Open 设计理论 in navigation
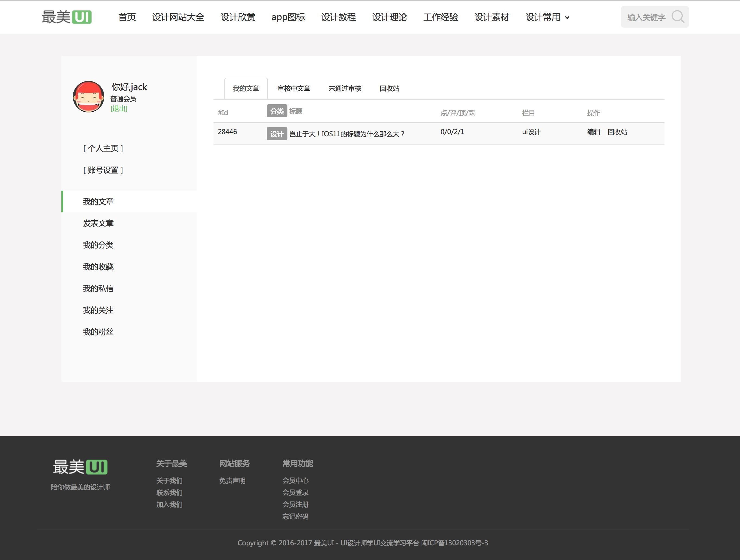 pyautogui.click(x=390, y=17)
